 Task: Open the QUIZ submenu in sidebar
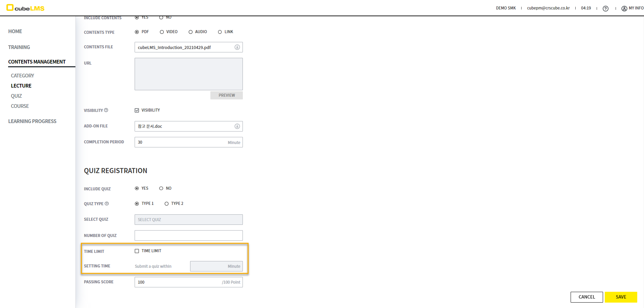click(16, 96)
